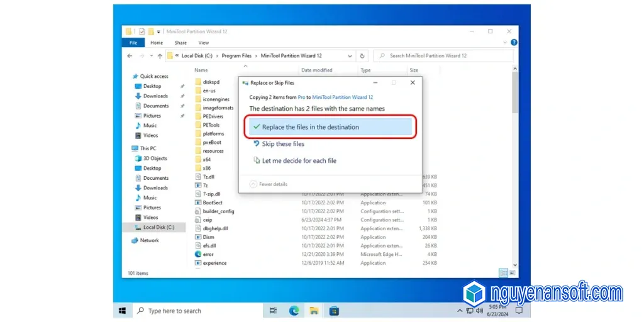Screen dimensions: 644x322
Task: Refresh the folder via address bar button
Action: 362,56
